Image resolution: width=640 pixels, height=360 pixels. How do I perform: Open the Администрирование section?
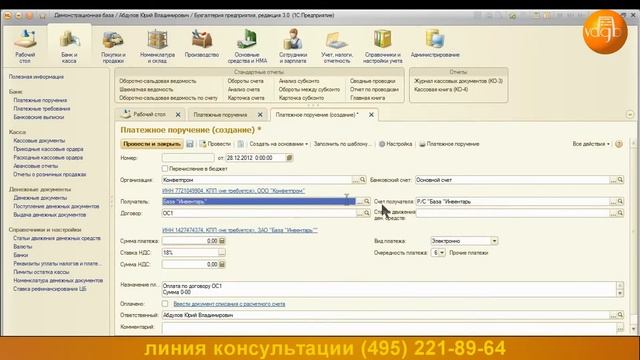[x=435, y=43]
